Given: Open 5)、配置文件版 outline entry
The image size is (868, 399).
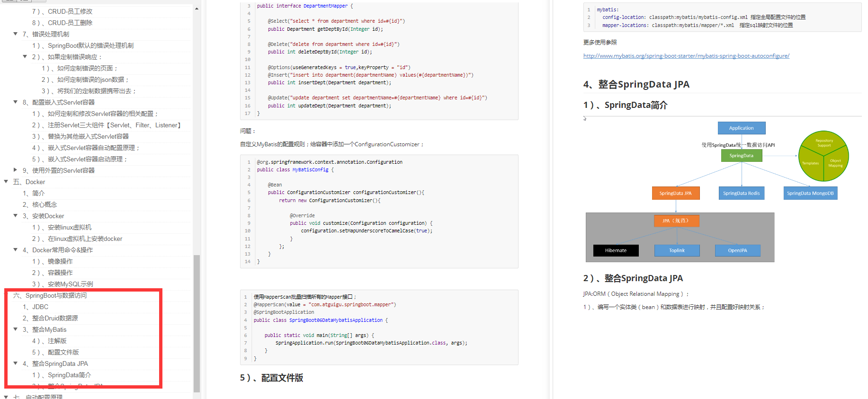Looking at the screenshot, I should (55, 352).
